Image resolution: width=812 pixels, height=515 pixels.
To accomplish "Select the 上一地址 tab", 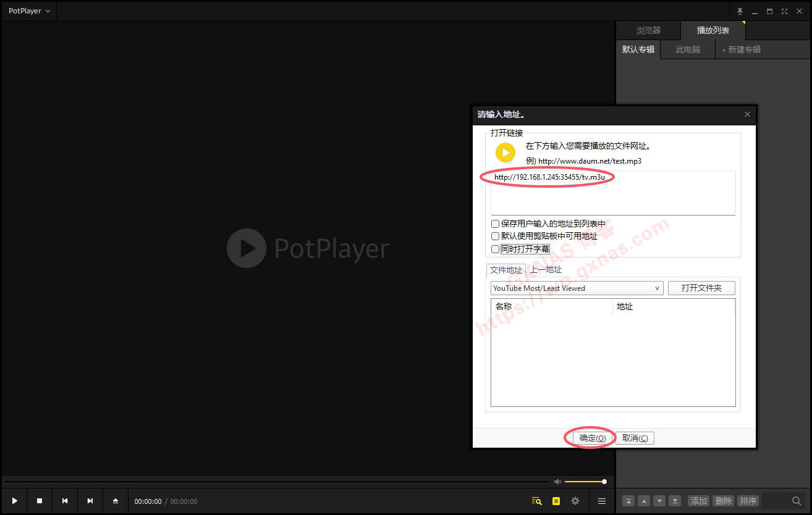I will click(x=546, y=270).
